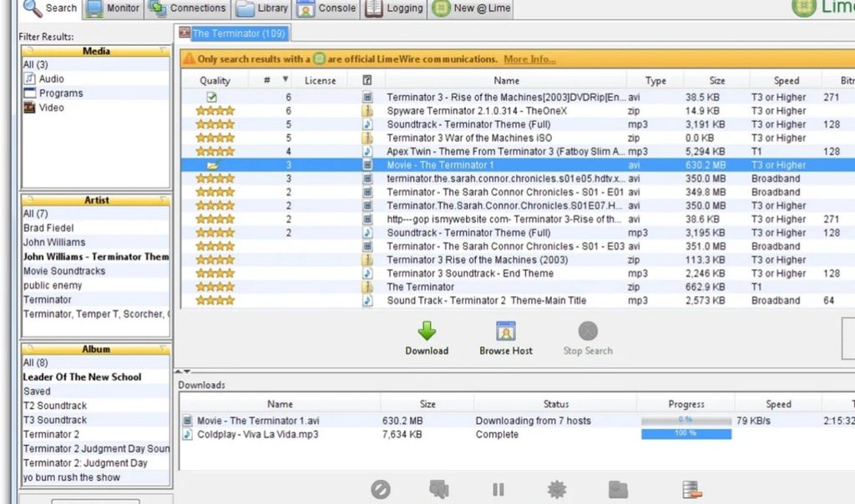Filter results by Video media type
This screenshot has width=855, height=504.
51,108
